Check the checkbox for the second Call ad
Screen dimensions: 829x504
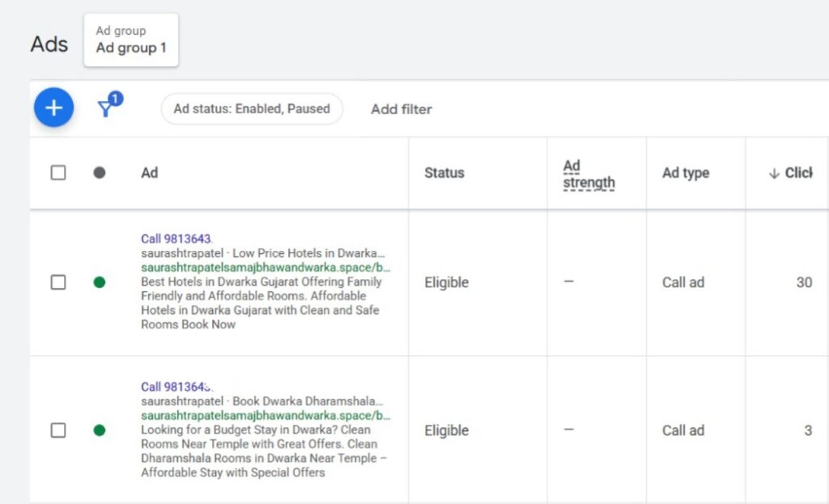tap(57, 430)
